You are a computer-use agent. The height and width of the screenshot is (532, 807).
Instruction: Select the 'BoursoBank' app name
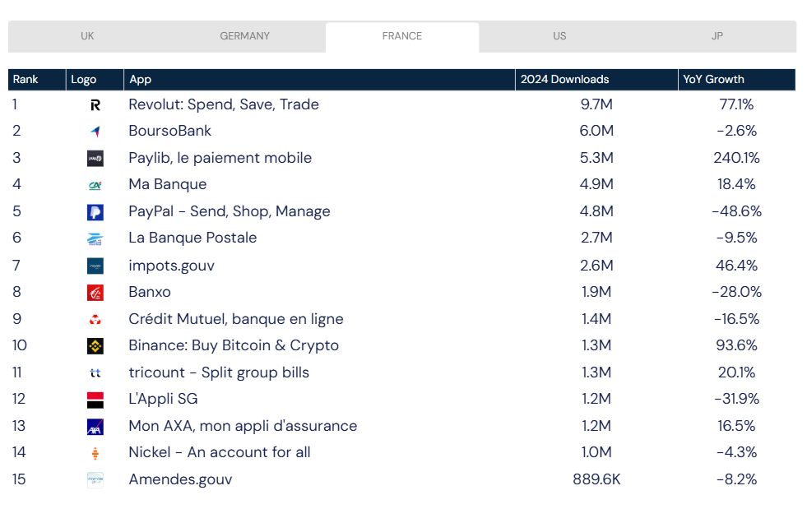click(x=169, y=131)
